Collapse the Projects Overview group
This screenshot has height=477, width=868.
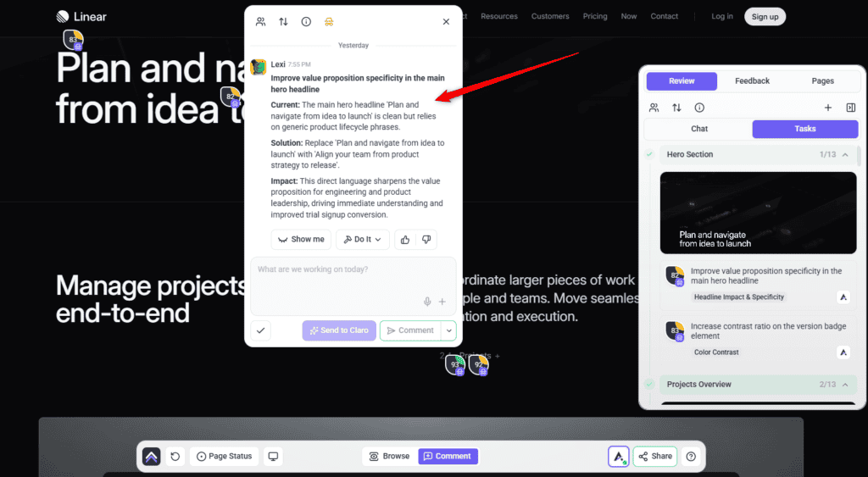pyautogui.click(x=845, y=384)
